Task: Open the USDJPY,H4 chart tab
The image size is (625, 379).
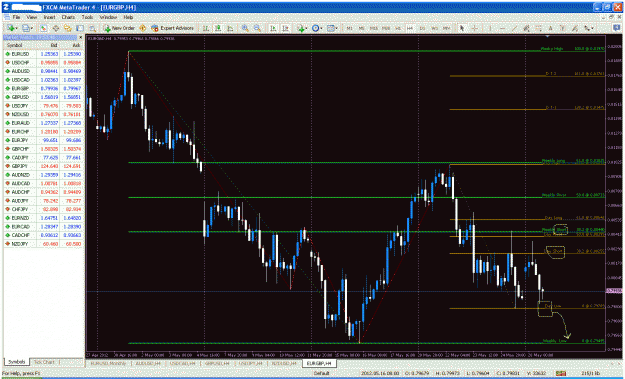Action: coord(250,363)
